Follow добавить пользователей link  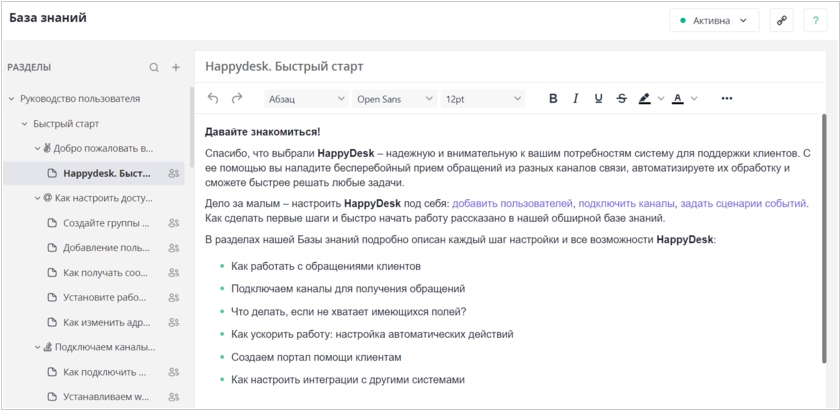click(x=513, y=204)
